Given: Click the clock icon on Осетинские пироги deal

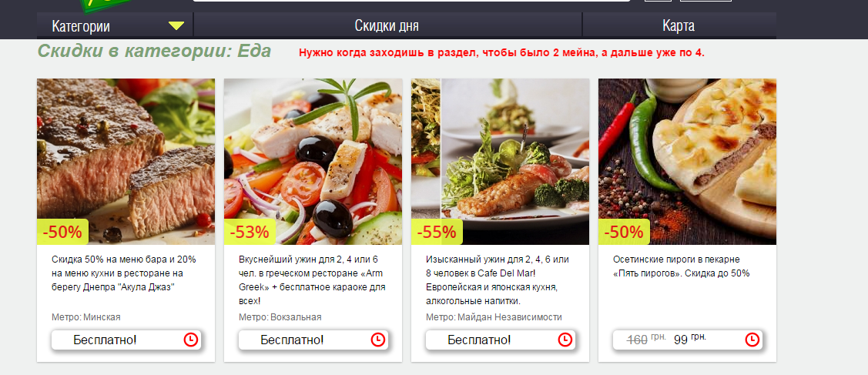Looking at the screenshot, I should click(752, 340).
